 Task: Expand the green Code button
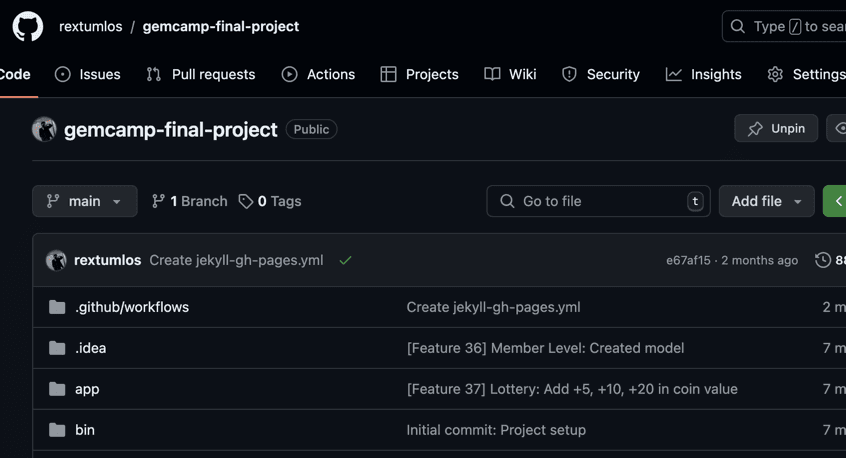[x=835, y=201]
